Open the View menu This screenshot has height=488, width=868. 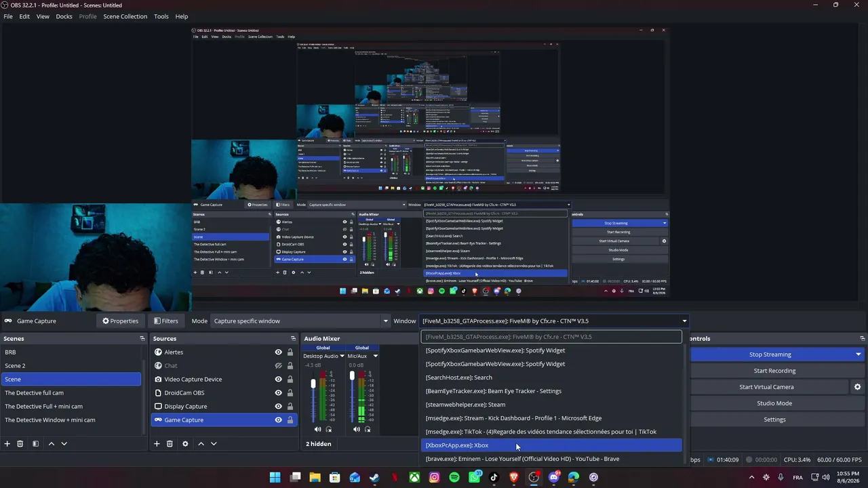[43, 16]
